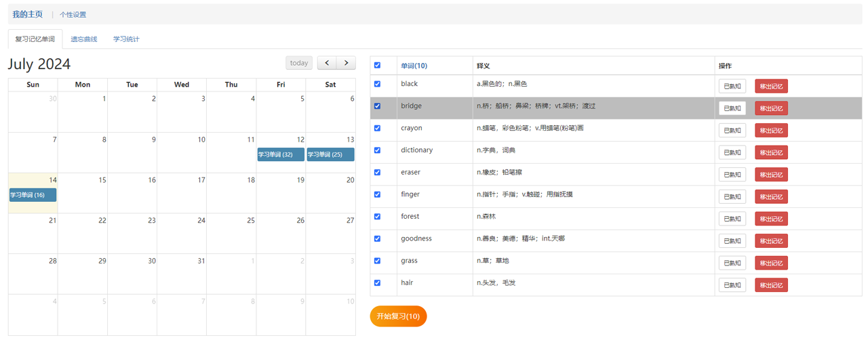Mark crayon as 已熟知

(732, 130)
